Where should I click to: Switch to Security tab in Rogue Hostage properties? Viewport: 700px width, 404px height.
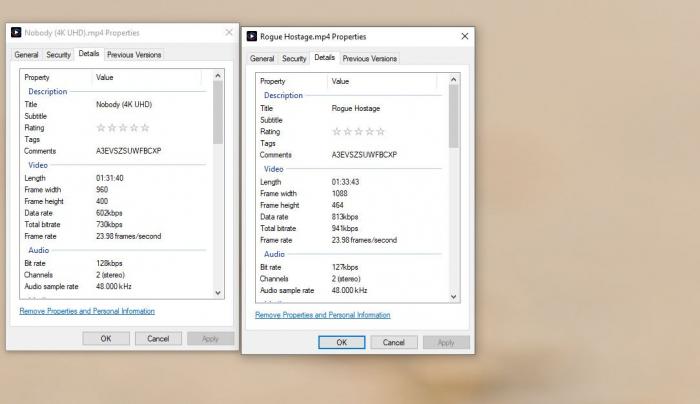pyautogui.click(x=294, y=59)
